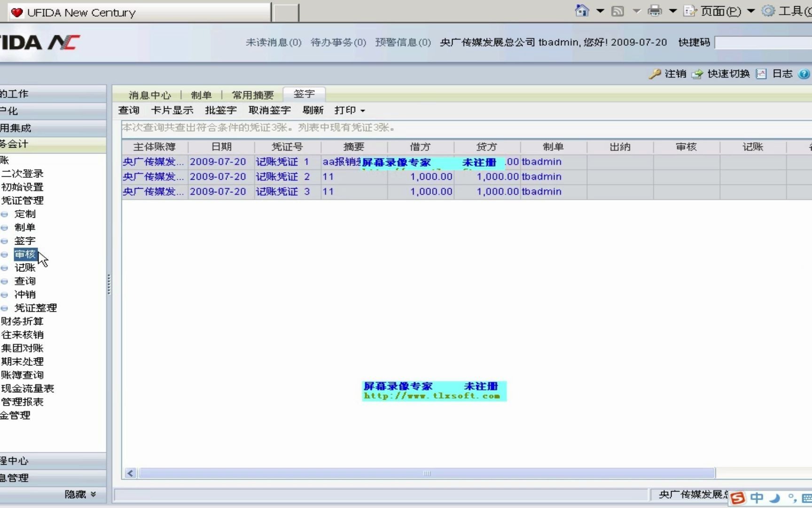
Task: Click the 审核 column header in the table
Action: [x=687, y=147]
